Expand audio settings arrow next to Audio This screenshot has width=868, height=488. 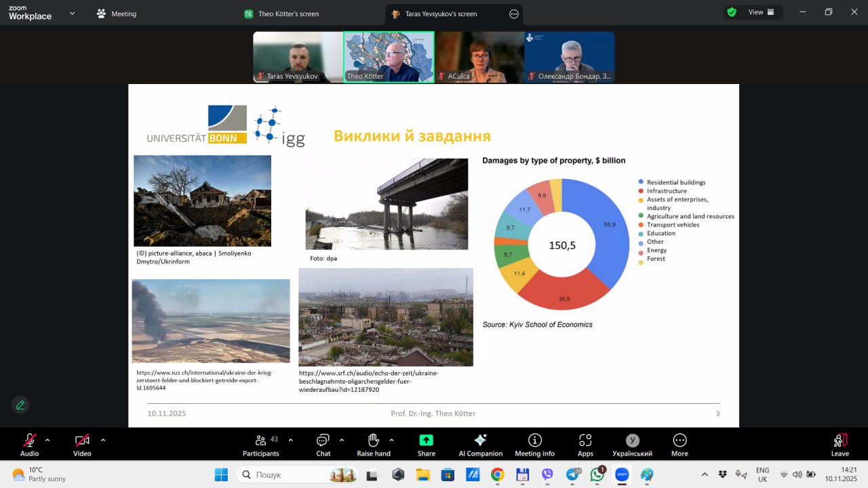[47, 440]
